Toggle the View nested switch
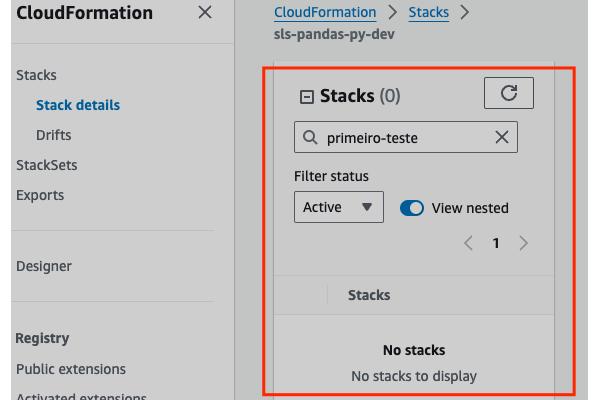Viewport: 600px width, 400px height. [x=412, y=208]
